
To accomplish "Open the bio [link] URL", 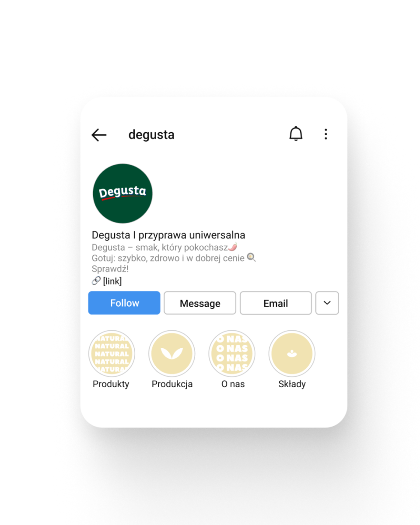I will tap(112, 281).
